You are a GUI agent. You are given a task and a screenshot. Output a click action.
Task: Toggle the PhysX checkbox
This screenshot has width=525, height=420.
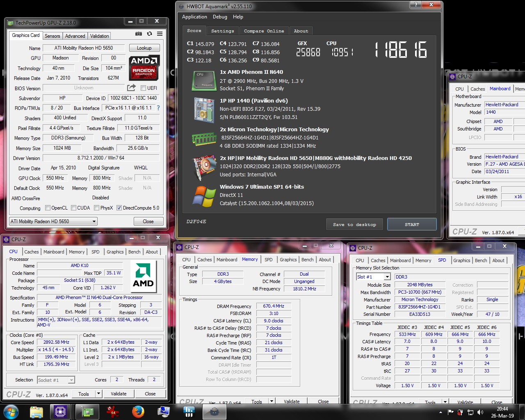pyautogui.click(x=97, y=208)
